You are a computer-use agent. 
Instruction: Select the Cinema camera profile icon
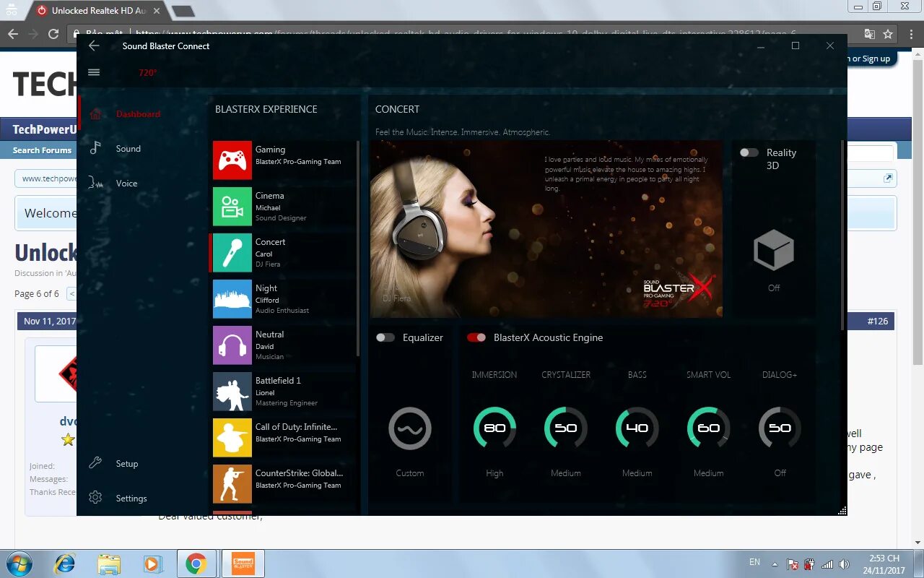click(232, 207)
